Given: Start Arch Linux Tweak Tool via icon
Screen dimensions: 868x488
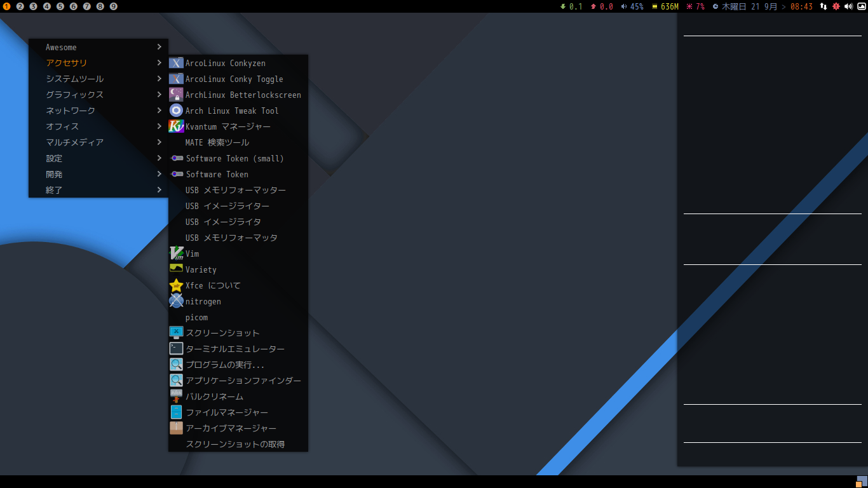Looking at the screenshot, I should [x=176, y=111].
